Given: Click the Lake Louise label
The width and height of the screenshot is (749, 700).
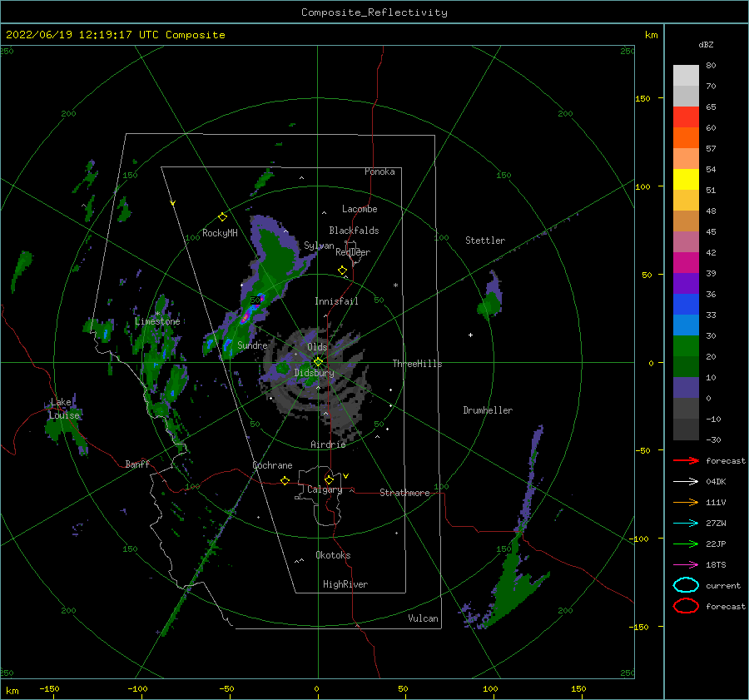Looking at the screenshot, I should coord(64,409).
